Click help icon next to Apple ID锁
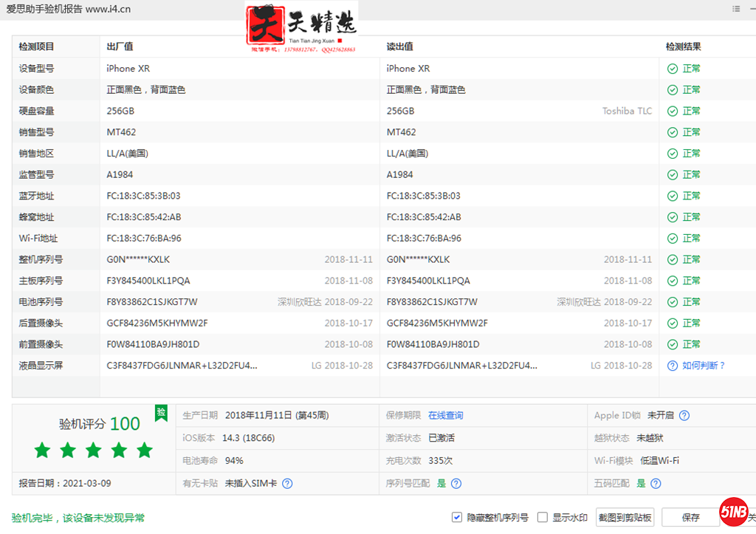This screenshot has width=756, height=534. coord(684,416)
